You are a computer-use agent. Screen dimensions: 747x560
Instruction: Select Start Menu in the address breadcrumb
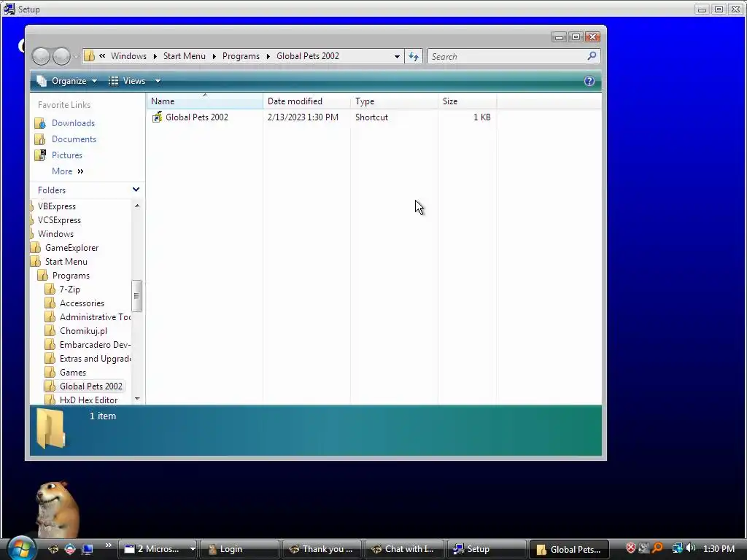click(x=185, y=55)
